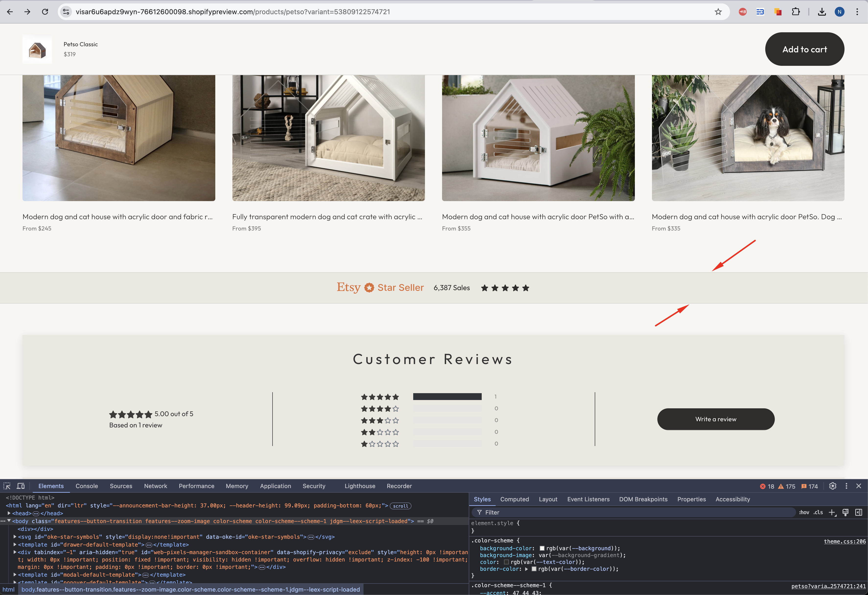Open the DevTools three-dot customize menu
Image resolution: width=868 pixels, height=595 pixels.
pos(846,486)
